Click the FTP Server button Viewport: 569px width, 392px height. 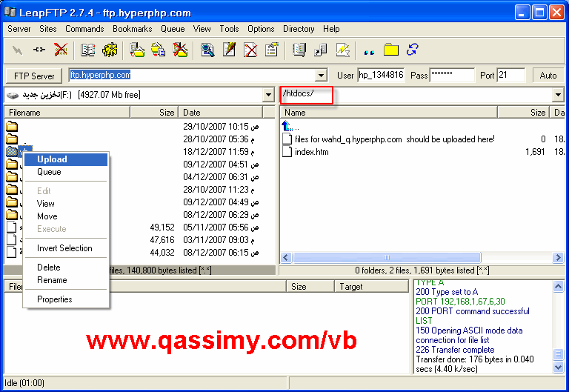point(34,76)
